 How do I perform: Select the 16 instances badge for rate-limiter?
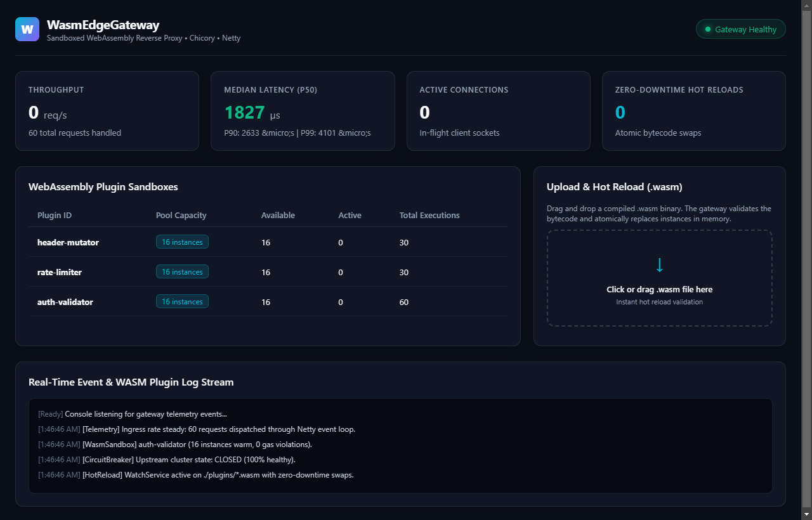(x=182, y=271)
